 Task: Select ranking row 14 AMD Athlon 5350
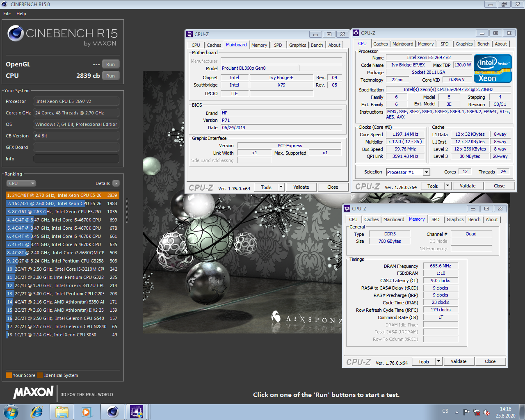click(x=62, y=302)
